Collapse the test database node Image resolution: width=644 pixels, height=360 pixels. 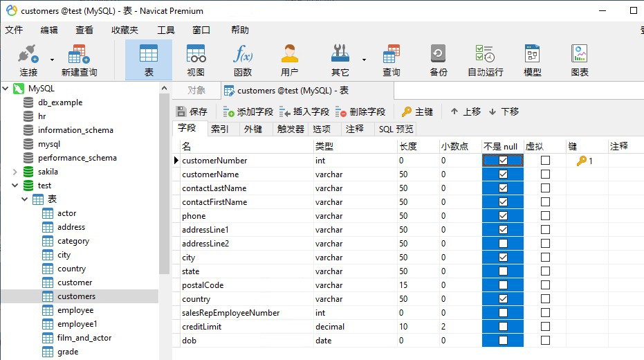pyautogui.click(x=15, y=186)
